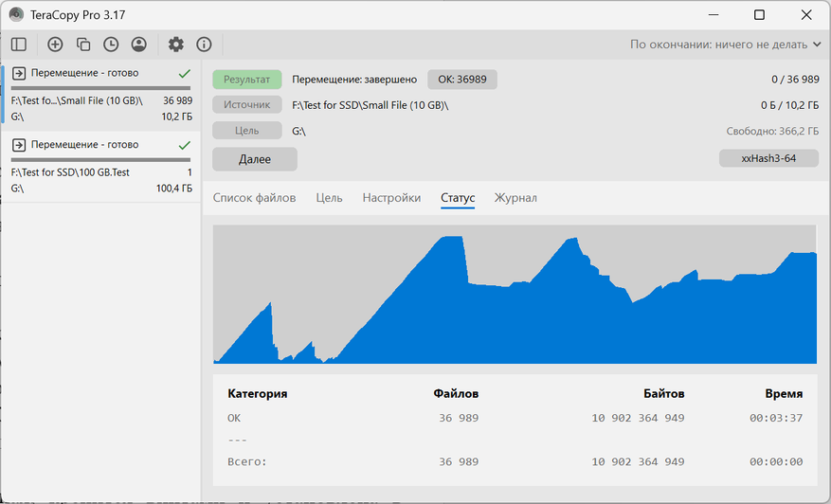Open the history clock icon

(111, 45)
